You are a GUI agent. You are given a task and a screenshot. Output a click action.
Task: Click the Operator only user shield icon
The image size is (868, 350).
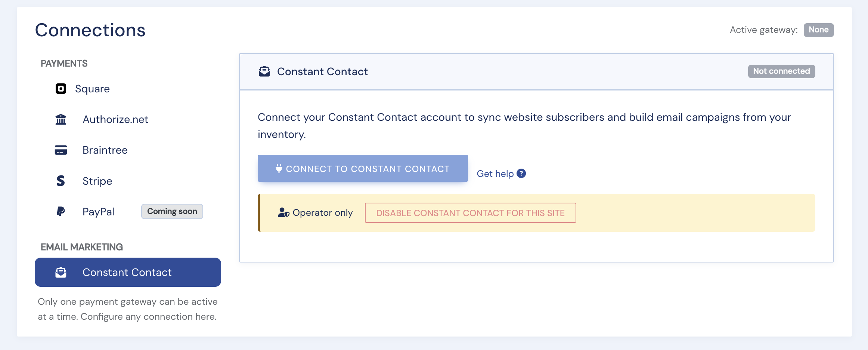click(x=283, y=212)
